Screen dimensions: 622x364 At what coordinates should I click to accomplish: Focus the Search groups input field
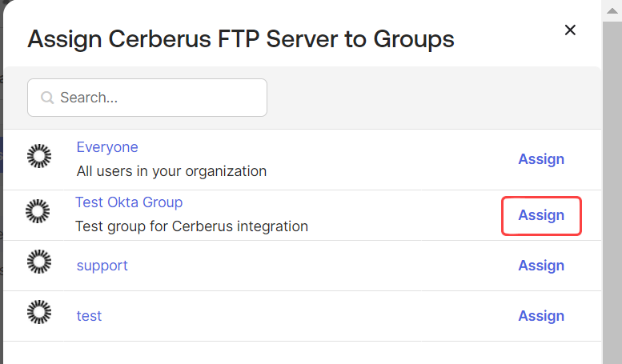pos(147,98)
